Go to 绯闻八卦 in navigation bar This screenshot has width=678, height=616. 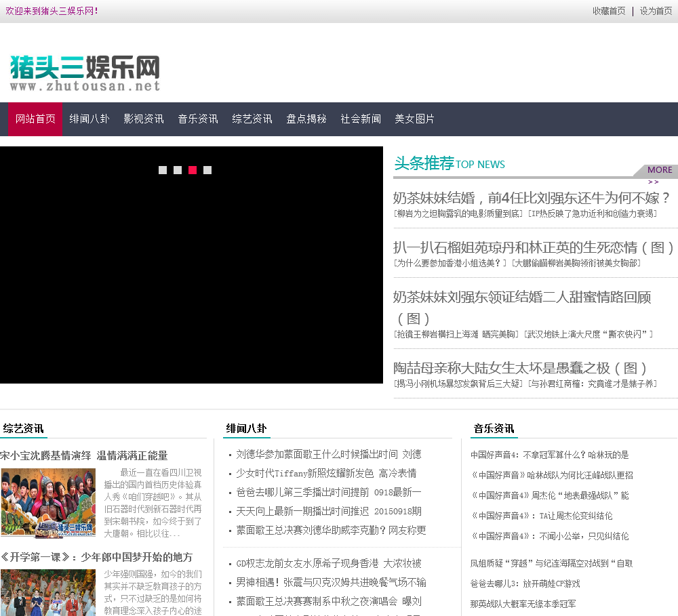point(89,119)
